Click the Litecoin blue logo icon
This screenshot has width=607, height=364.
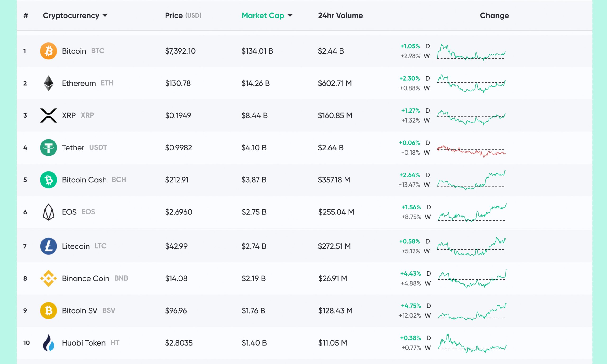coord(48,246)
